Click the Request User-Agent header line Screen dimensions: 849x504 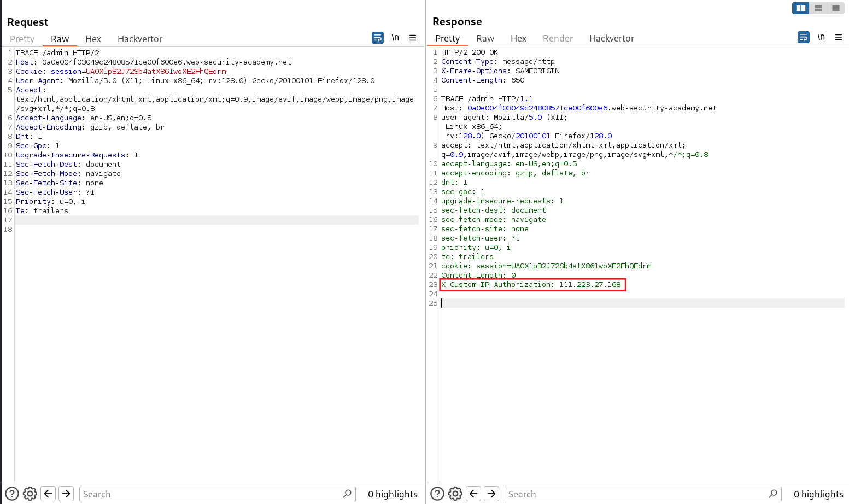click(195, 81)
